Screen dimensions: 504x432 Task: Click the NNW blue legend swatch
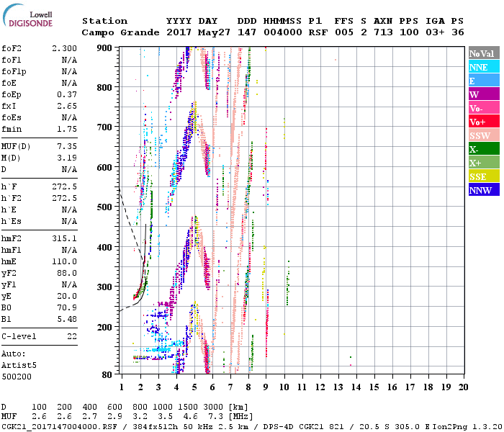[484, 190]
